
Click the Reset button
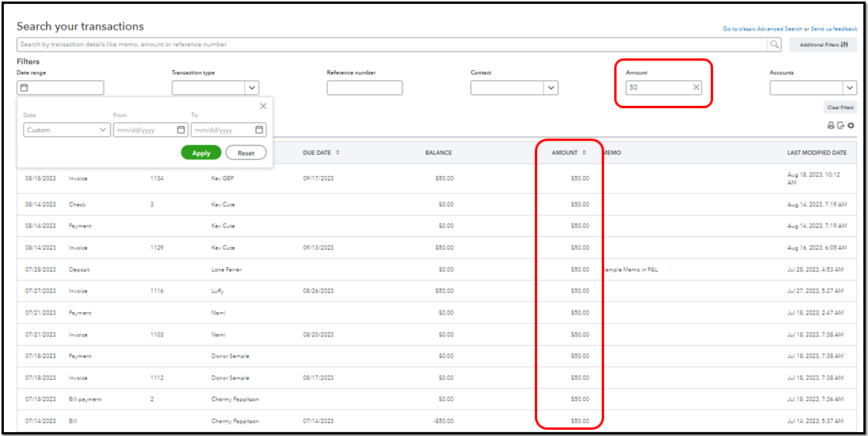click(x=246, y=153)
